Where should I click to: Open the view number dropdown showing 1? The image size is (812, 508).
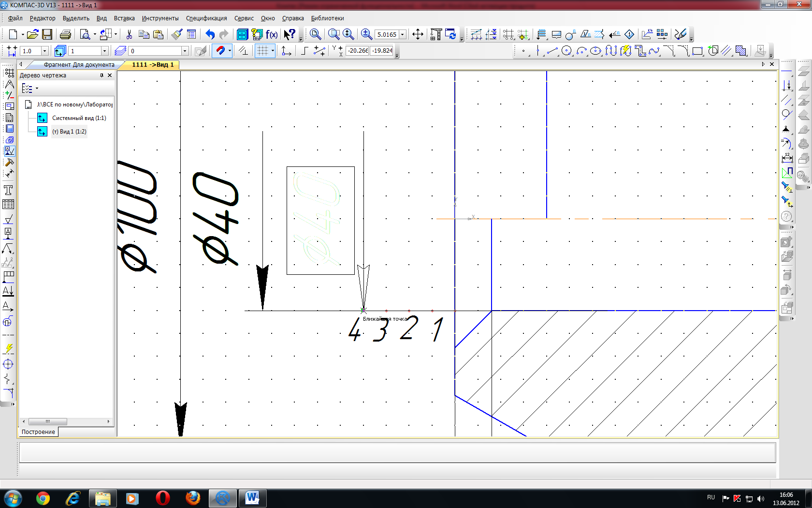pos(104,51)
